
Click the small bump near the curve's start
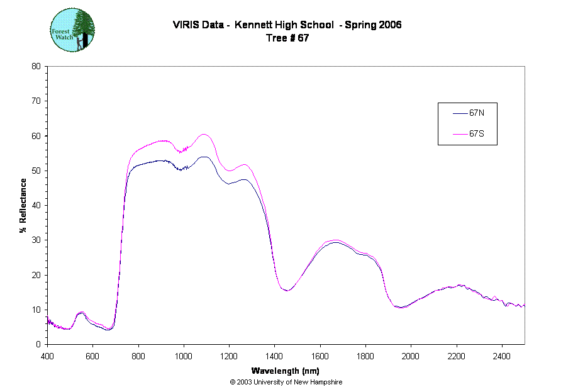click(x=81, y=312)
